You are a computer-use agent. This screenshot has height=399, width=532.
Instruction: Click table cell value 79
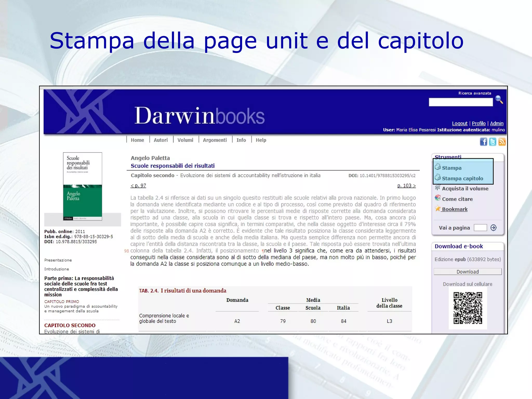click(283, 321)
